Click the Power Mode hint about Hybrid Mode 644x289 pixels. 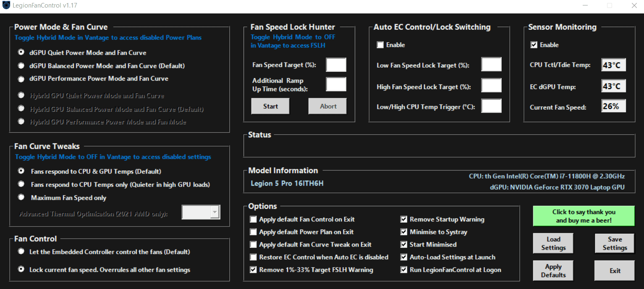pos(108,37)
